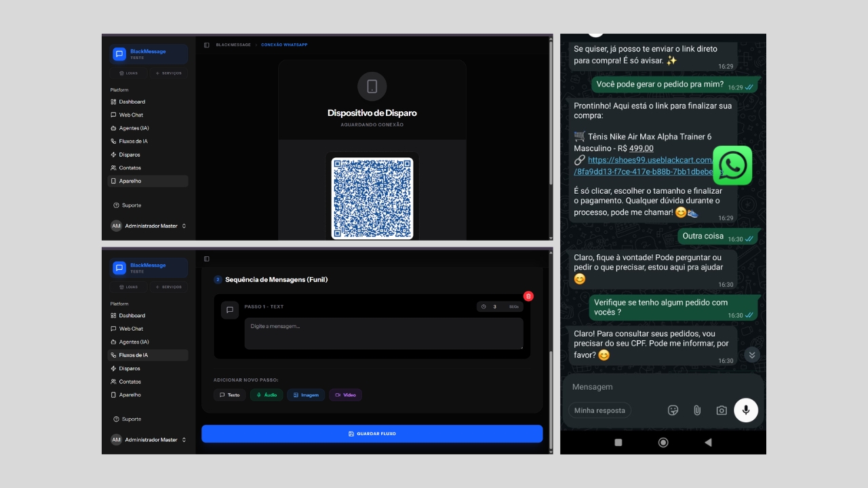Viewport: 868px width, 488px height.
Task: Expand Administrador Master menu in Conexão WhatsApp panel
Action: pyautogui.click(x=148, y=226)
